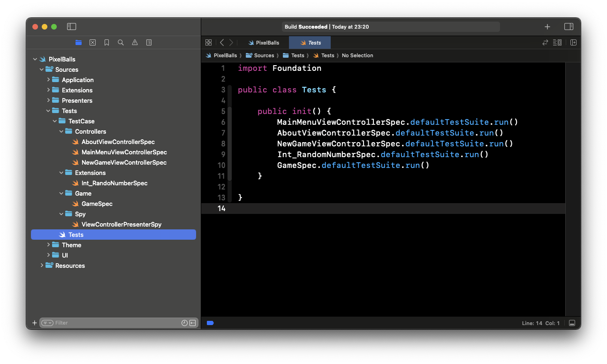Open the Bookmark navigator
Image resolution: width=607 pixels, height=364 pixels.
(106, 42)
